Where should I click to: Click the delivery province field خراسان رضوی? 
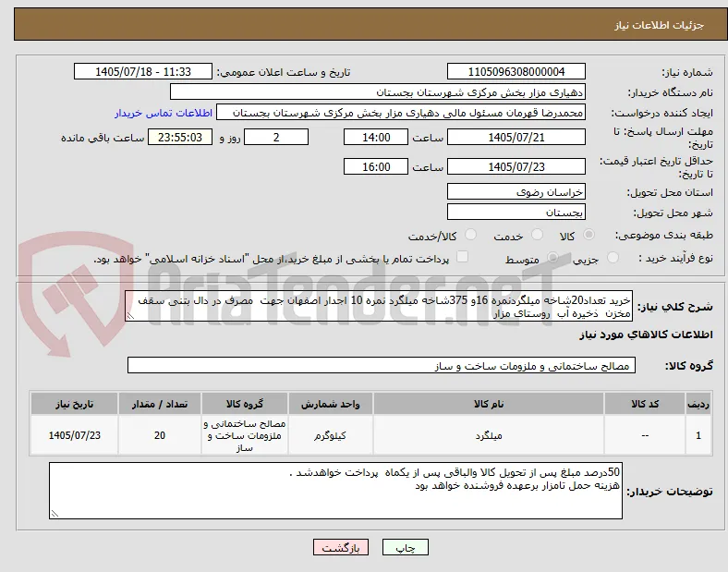coord(516,192)
